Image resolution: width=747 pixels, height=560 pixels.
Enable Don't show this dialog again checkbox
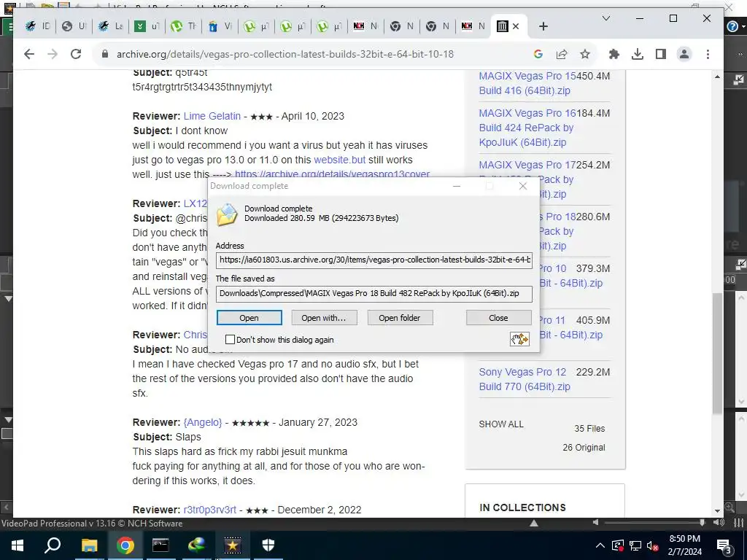click(230, 340)
